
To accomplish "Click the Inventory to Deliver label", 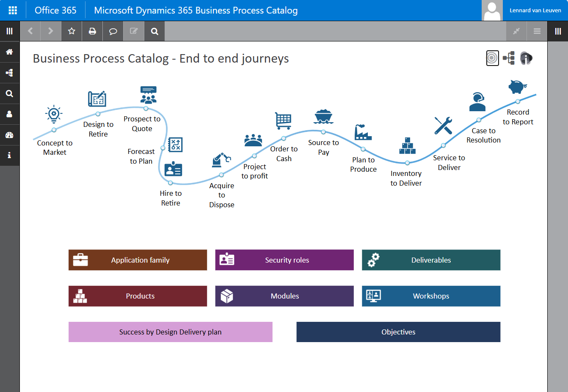I will [406, 178].
